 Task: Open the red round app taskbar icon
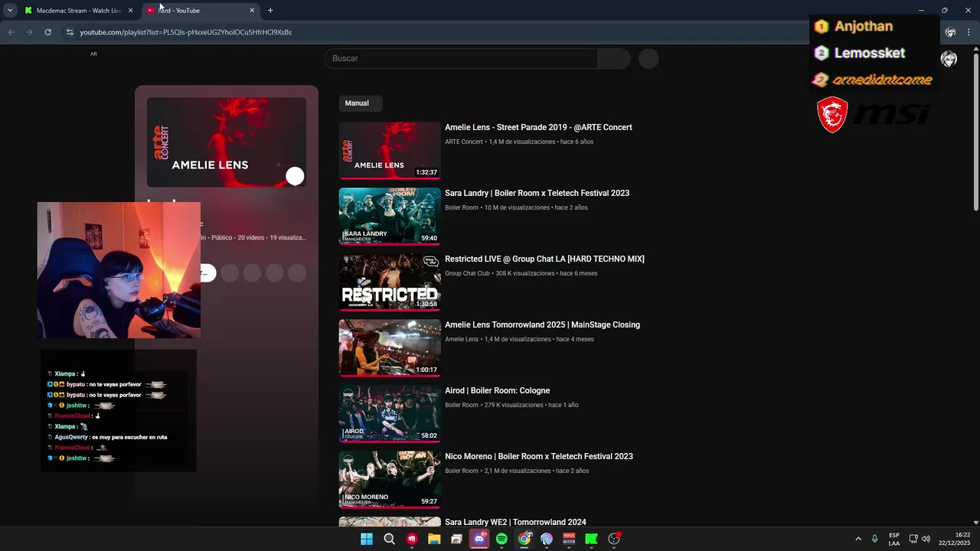click(x=412, y=539)
